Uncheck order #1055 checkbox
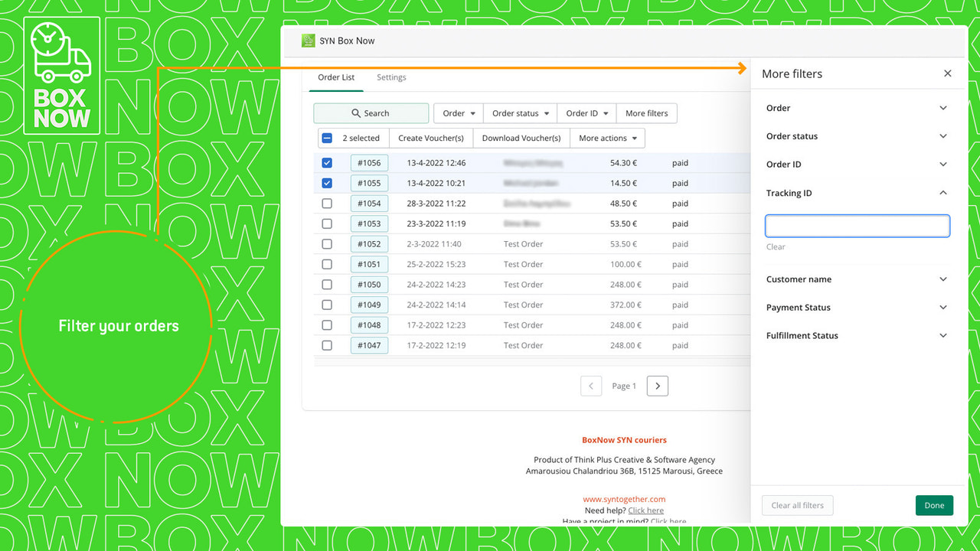Image resolution: width=980 pixels, height=551 pixels. 327,183
